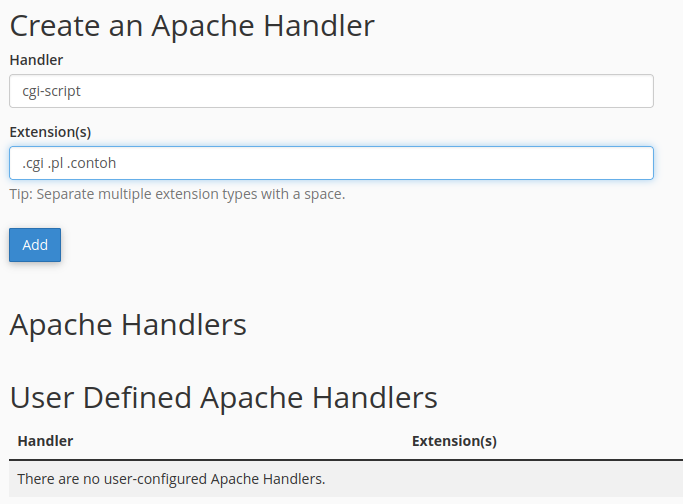
Task: Click 'There are no user-configured Apache Handlers.' row
Action: [x=346, y=479]
